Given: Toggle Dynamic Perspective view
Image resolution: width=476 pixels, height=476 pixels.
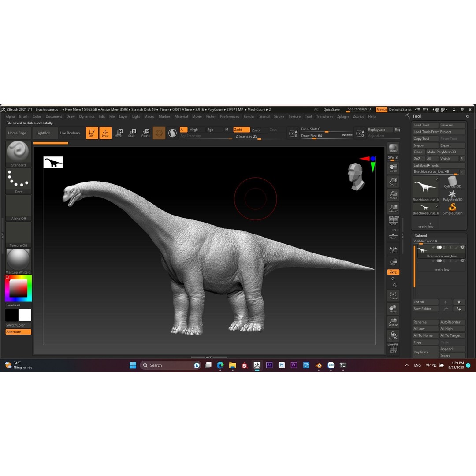Looking at the screenshot, I should coord(393,221).
